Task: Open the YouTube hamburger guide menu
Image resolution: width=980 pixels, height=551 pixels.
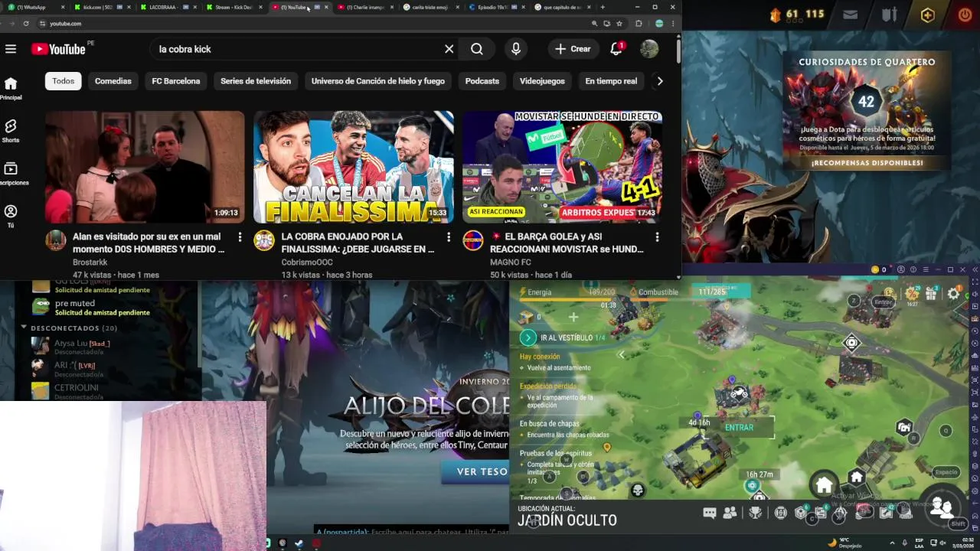Action: click(x=11, y=49)
